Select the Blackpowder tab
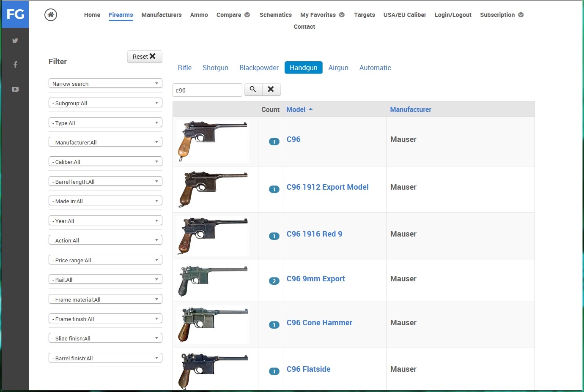 tap(259, 68)
